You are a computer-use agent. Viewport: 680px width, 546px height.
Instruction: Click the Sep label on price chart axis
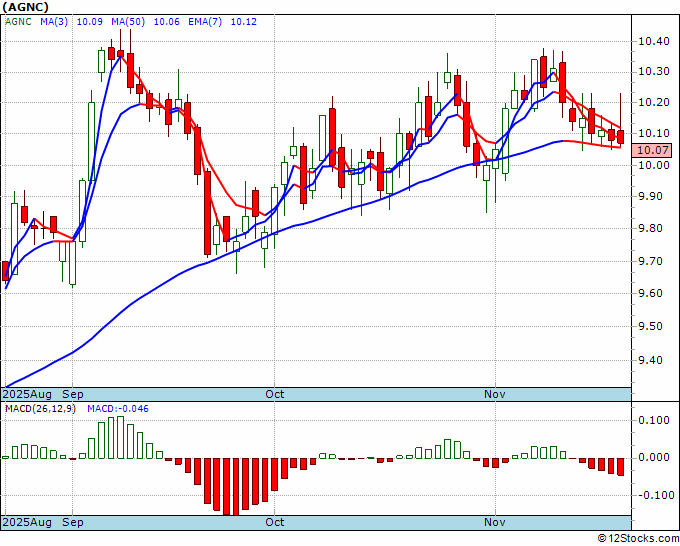point(73,394)
